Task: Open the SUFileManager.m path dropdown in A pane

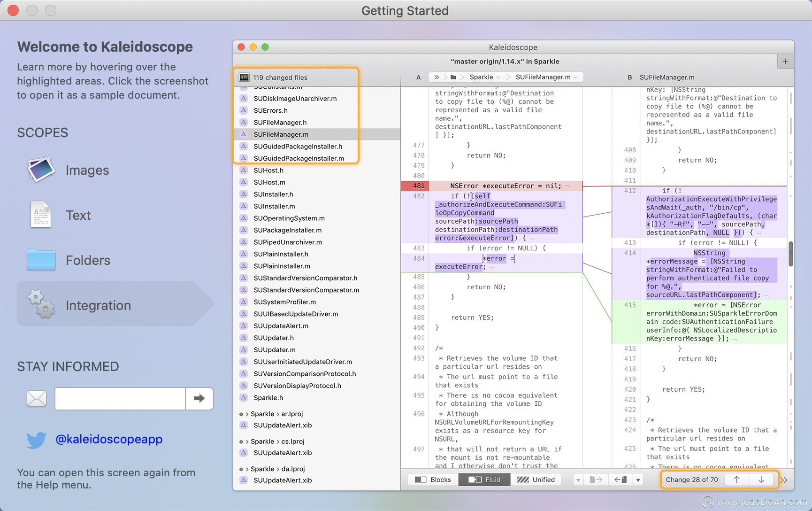Action: click(x=546, y=77)
